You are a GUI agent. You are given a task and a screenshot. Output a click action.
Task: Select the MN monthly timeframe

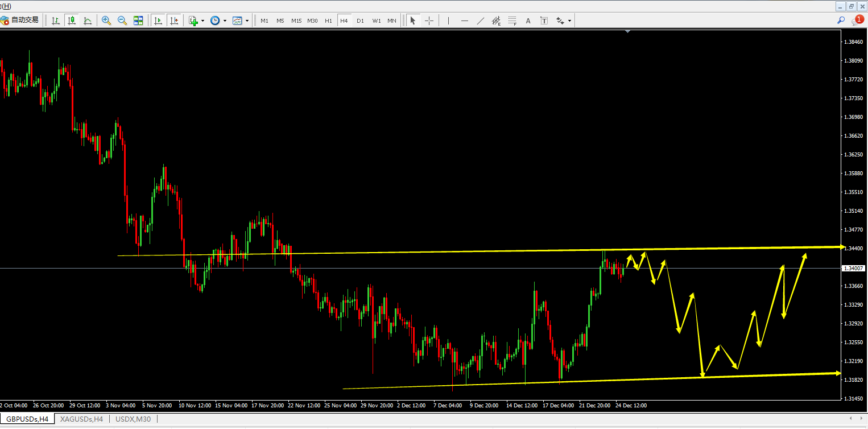392,20
